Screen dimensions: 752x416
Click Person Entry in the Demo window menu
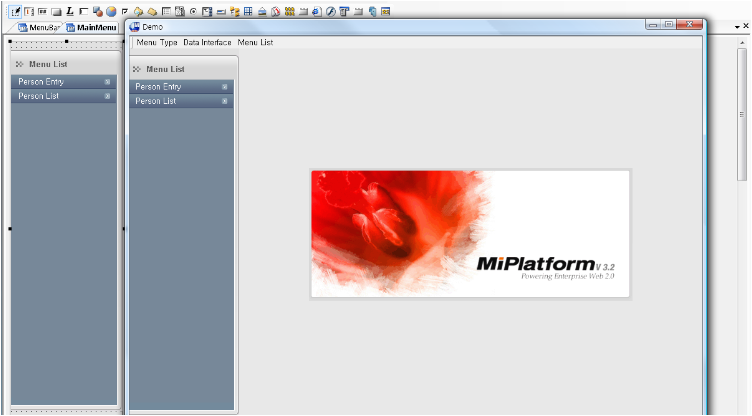click(158, 87)
